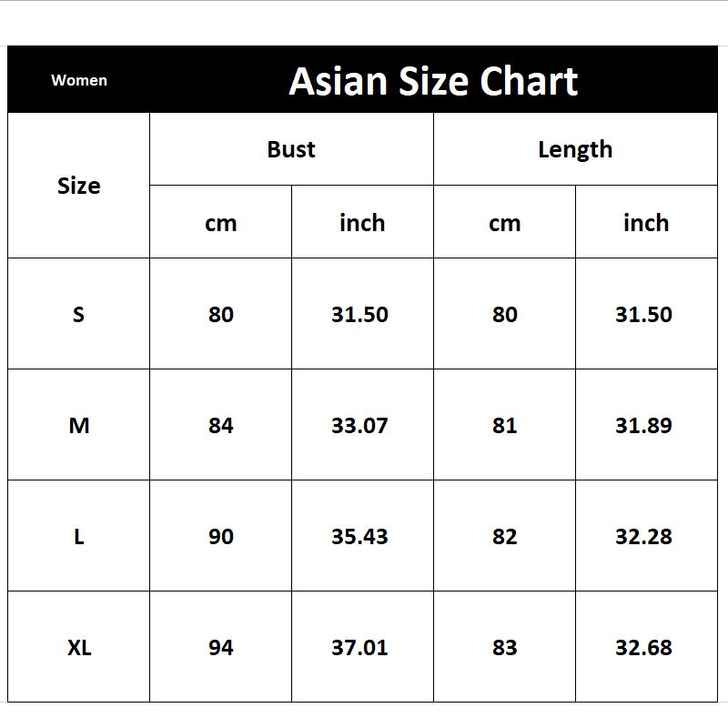This screenshot has height=728, width=728.
Task: Click the inch subheader under Length
Action: coord(646,223)
